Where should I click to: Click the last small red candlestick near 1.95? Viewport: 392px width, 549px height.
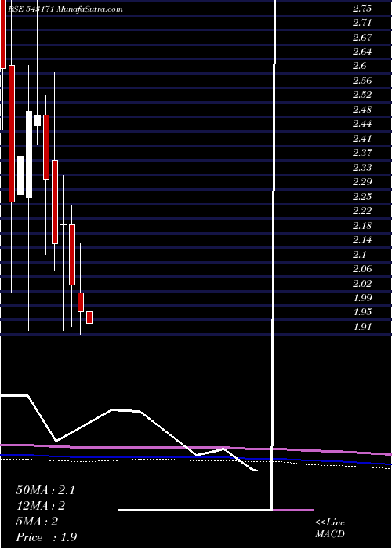[89, 318]
